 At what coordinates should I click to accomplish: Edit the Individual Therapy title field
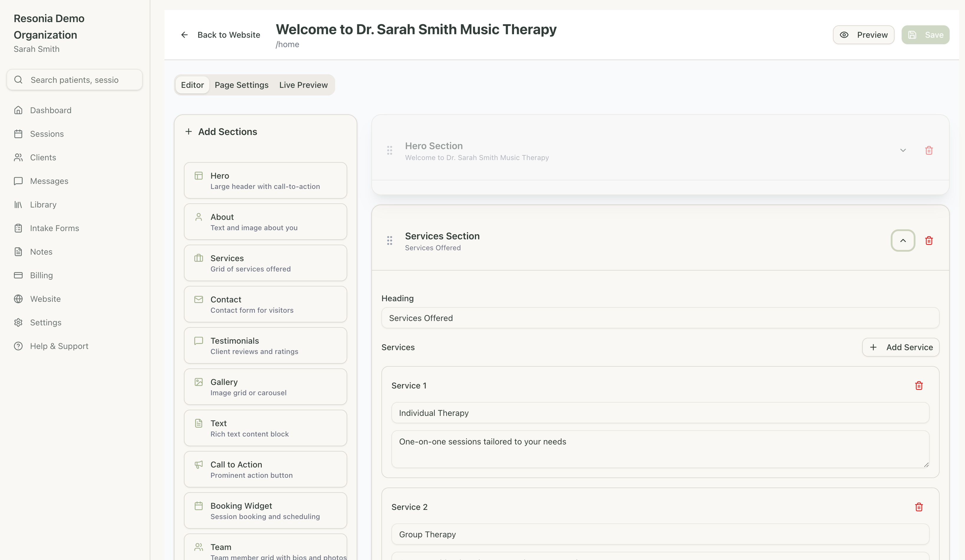660,413
